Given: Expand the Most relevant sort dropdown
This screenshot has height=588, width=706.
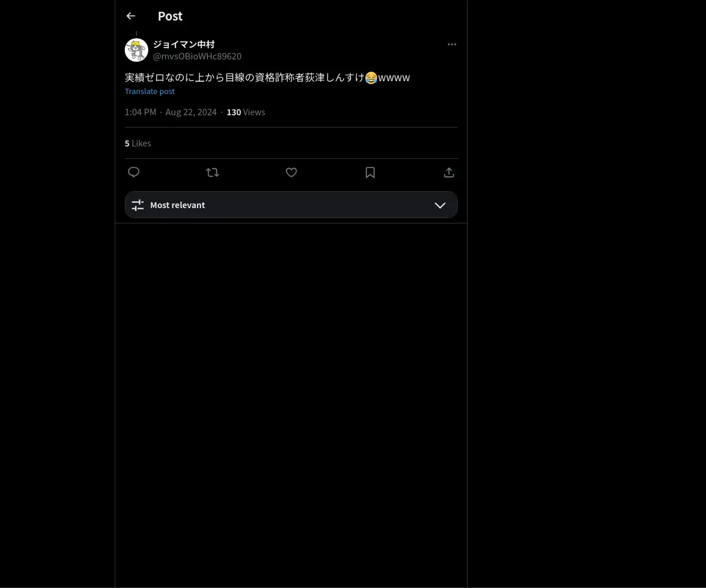Looking at the screenshot, I should [291, 205].
